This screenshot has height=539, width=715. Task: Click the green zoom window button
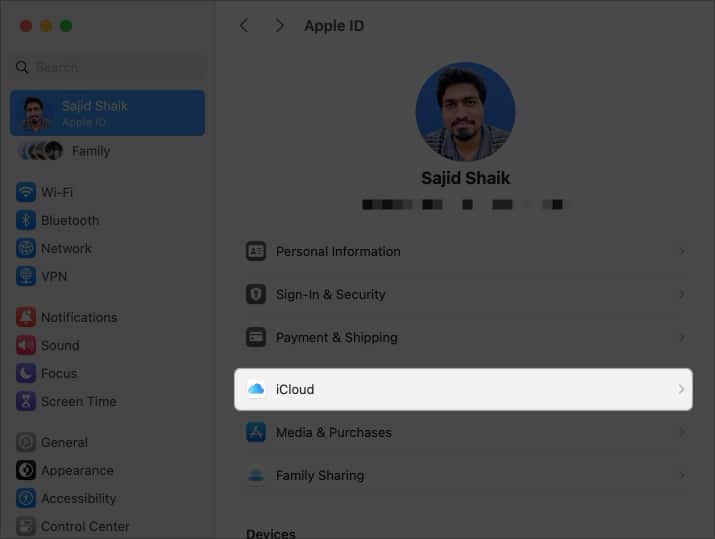coord(66,26)
